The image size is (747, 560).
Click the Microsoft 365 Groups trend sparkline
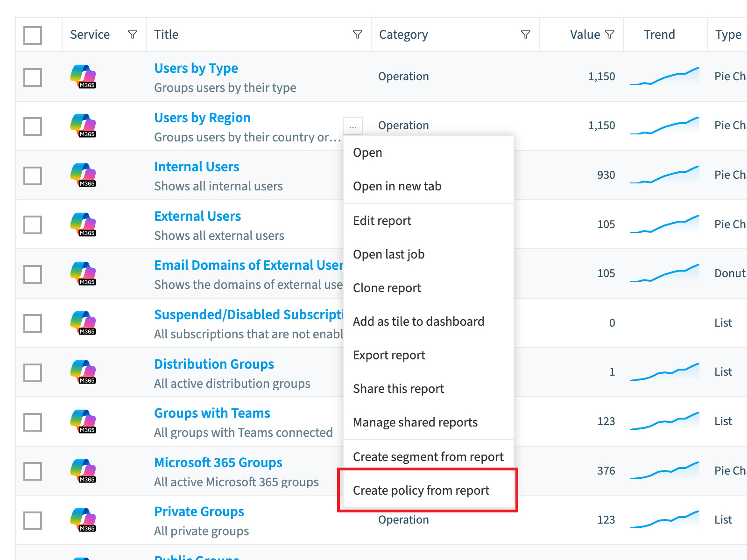665,471
